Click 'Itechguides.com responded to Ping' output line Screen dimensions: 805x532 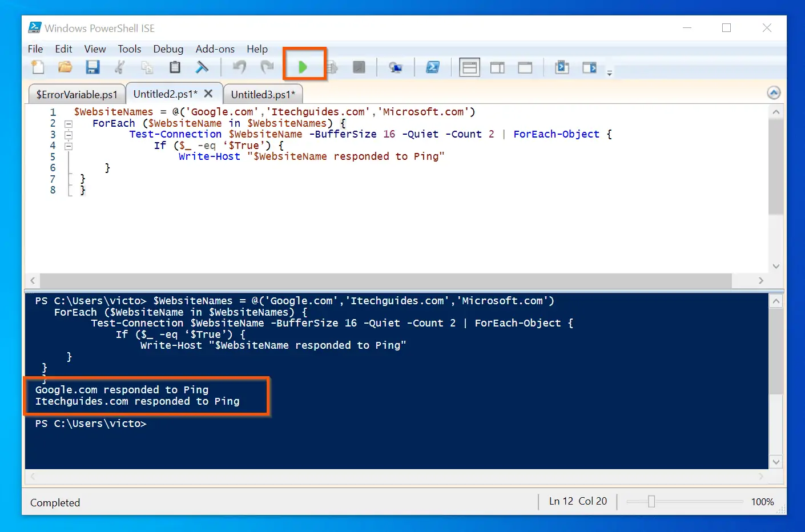137,401
